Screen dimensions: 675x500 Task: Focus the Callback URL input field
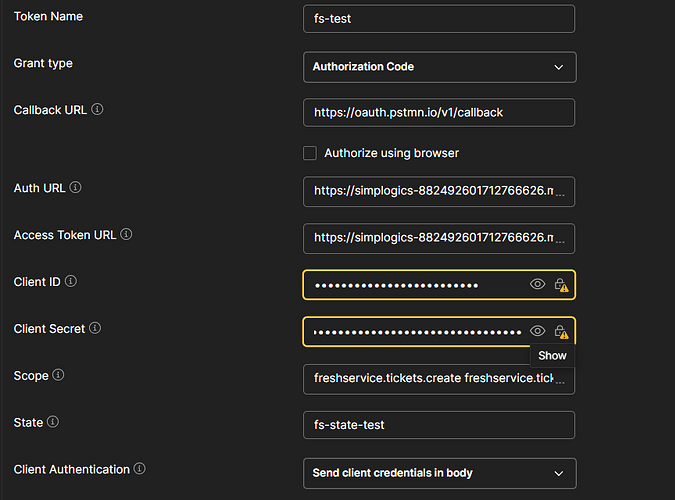439,113
